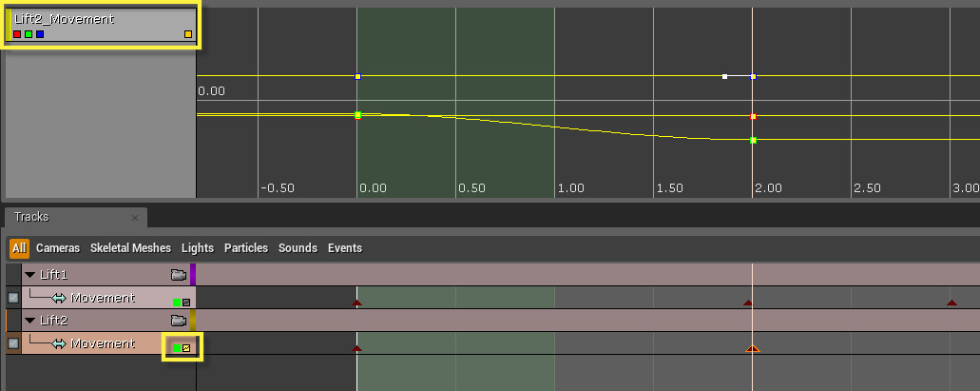Select the Lift1 group name
The image size is (980, 391).
(54, 275)
